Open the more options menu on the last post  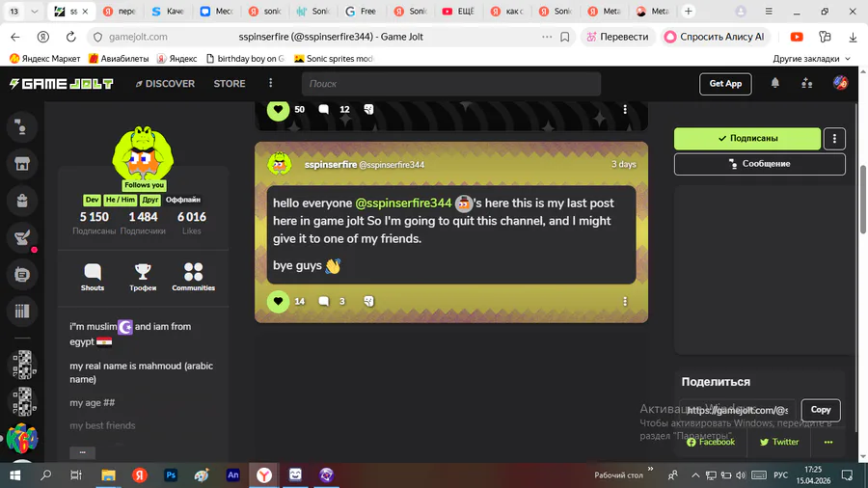point(625,301)
